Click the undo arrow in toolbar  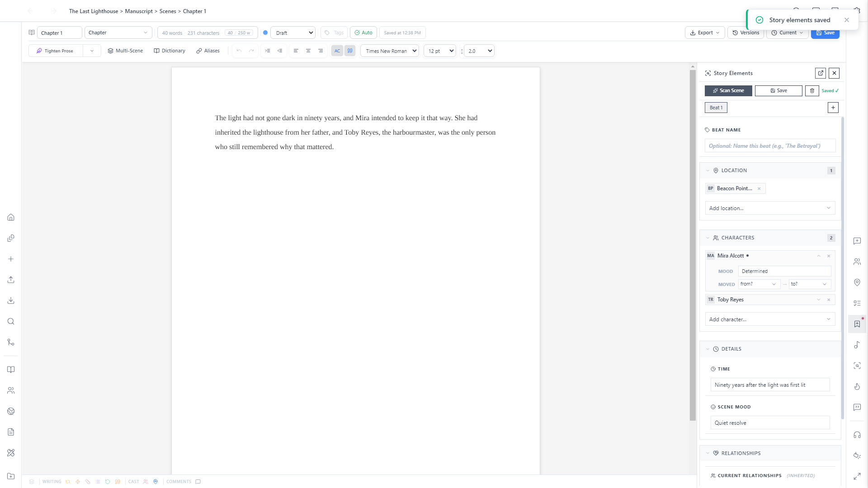239,51
